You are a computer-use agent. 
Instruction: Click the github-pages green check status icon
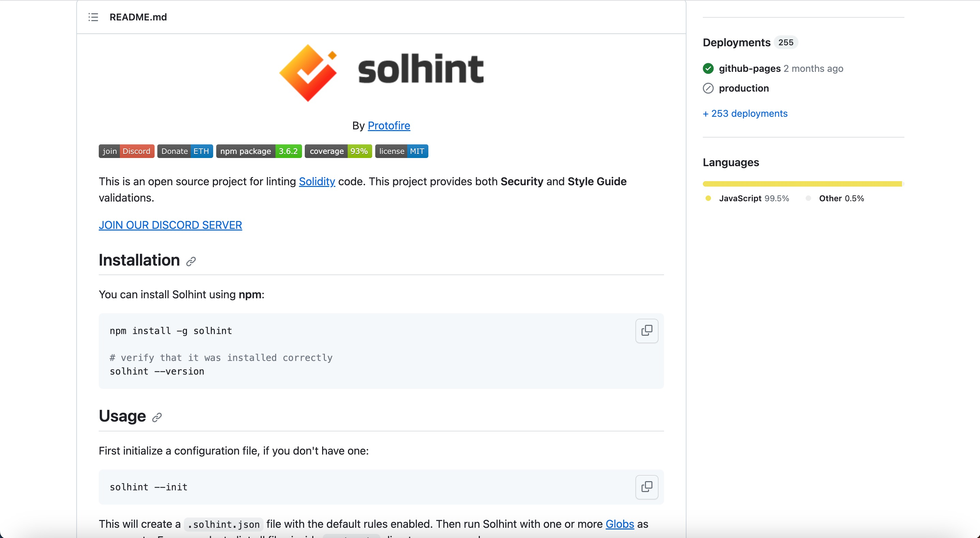[x=708, y=68]
